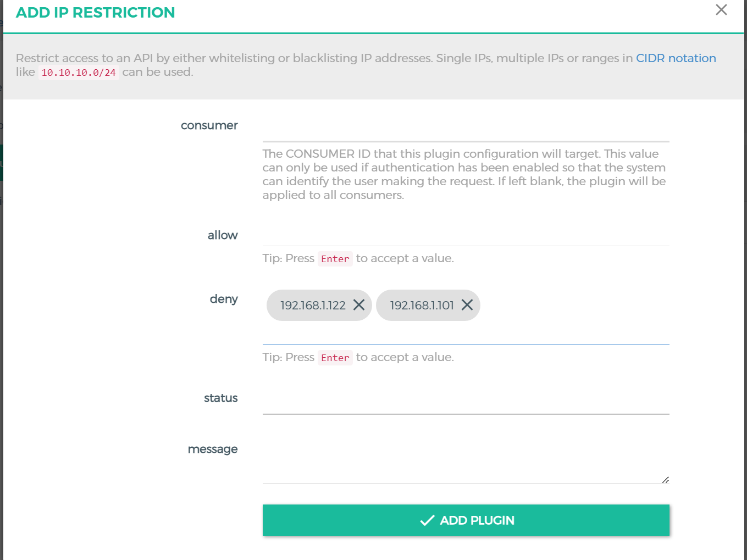Grab the message textarea resize handle
747x560 pixels.
(665, 480)
